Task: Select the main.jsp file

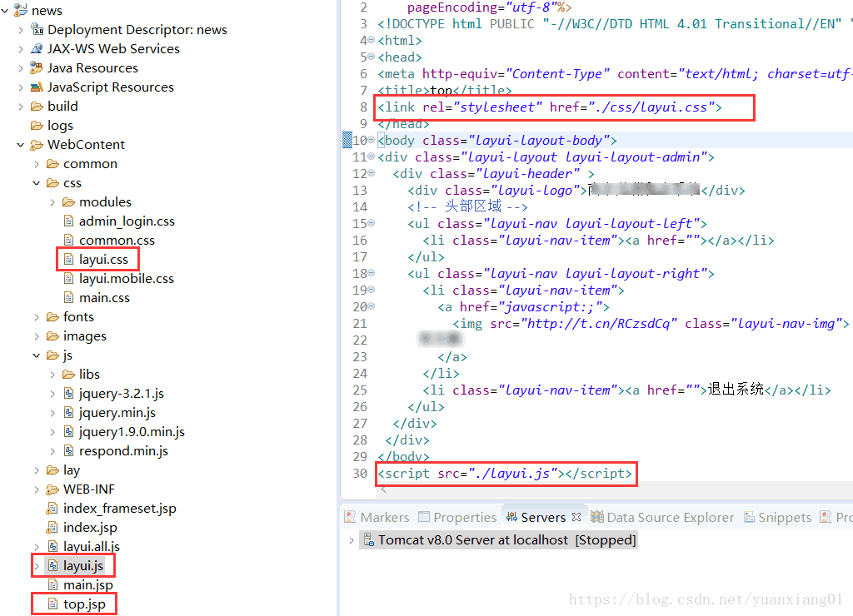Action: 88,585
